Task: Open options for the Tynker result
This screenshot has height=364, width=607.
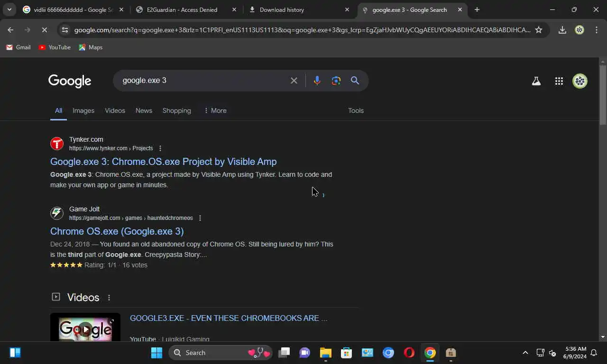Action: (x=160, y=148)
